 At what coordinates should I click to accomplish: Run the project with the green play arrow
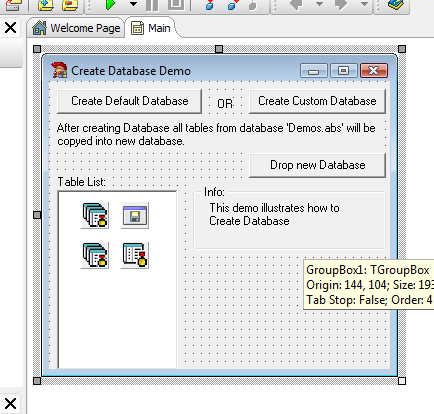[110, 4]
